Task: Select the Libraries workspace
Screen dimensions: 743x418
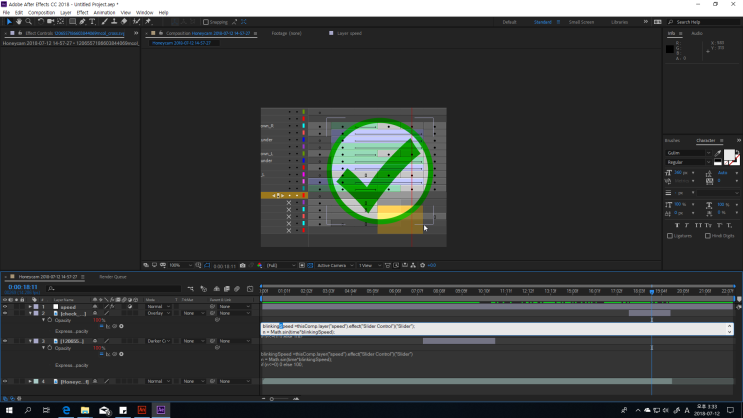Action: [619, 22]
